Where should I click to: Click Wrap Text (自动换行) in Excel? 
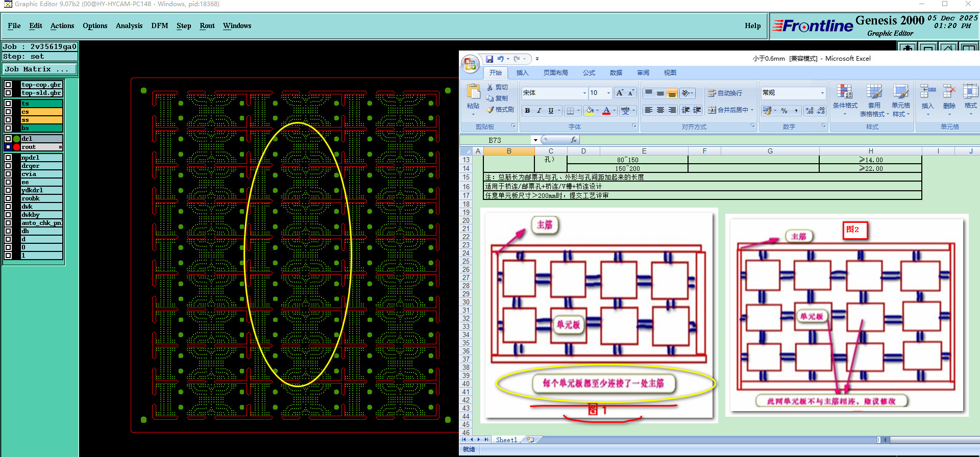click(725, 93)
